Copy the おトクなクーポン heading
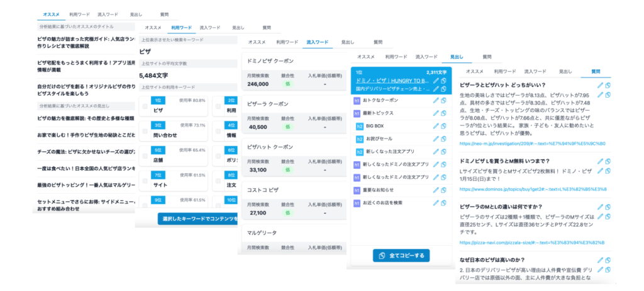This screenshot has width=644, height=291. (443, 100)
